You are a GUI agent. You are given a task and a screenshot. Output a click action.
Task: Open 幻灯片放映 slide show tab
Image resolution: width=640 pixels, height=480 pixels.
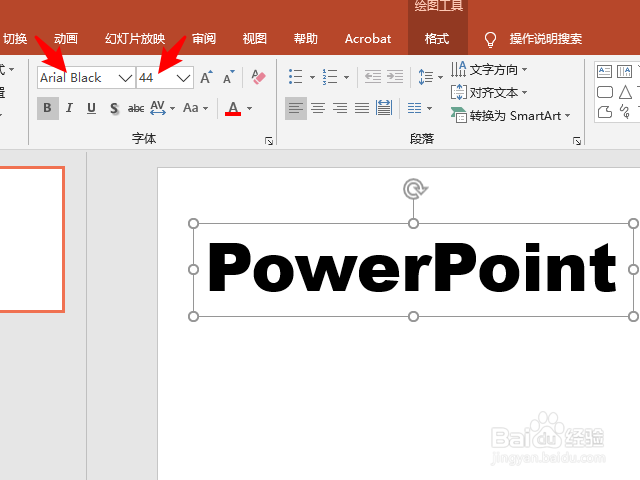[x=135, y=39]
